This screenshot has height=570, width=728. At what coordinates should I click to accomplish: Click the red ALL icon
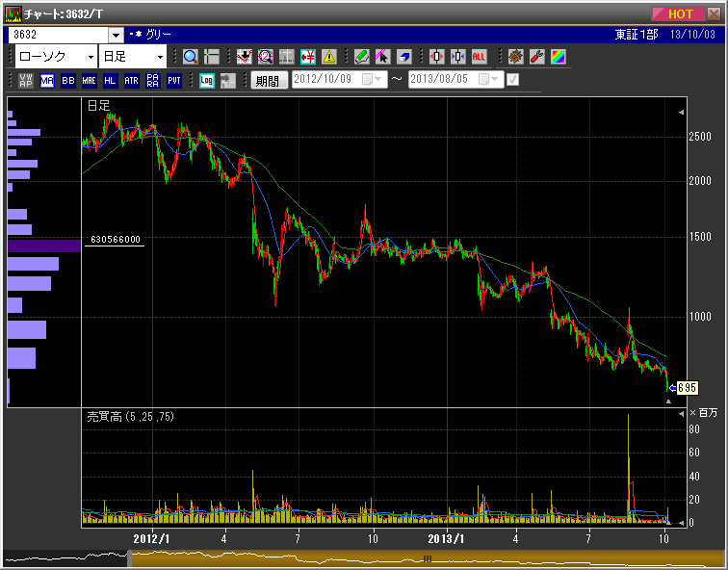479,57
